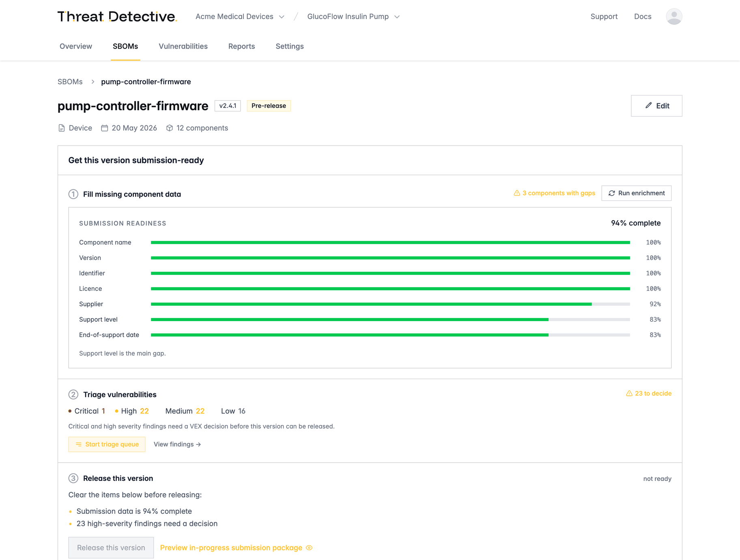740x560 pixels.
Task: Select the SBOMs tab
Action: pos(125,46)
